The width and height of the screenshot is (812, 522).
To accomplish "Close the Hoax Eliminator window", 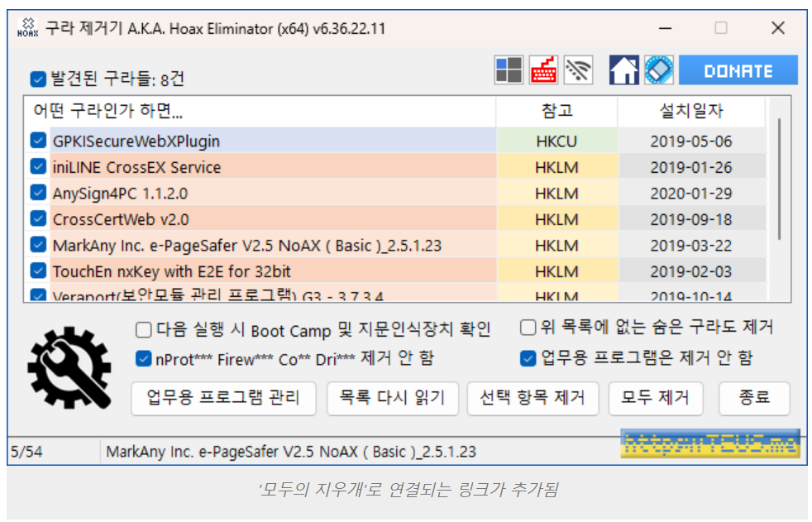I will (x=777, y=28).
